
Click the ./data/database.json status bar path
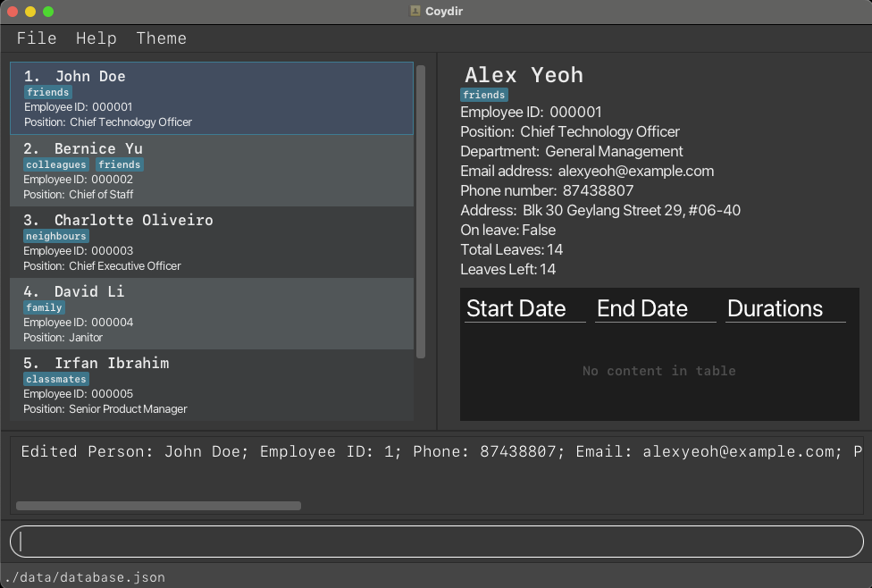click(x=85, y=577)
